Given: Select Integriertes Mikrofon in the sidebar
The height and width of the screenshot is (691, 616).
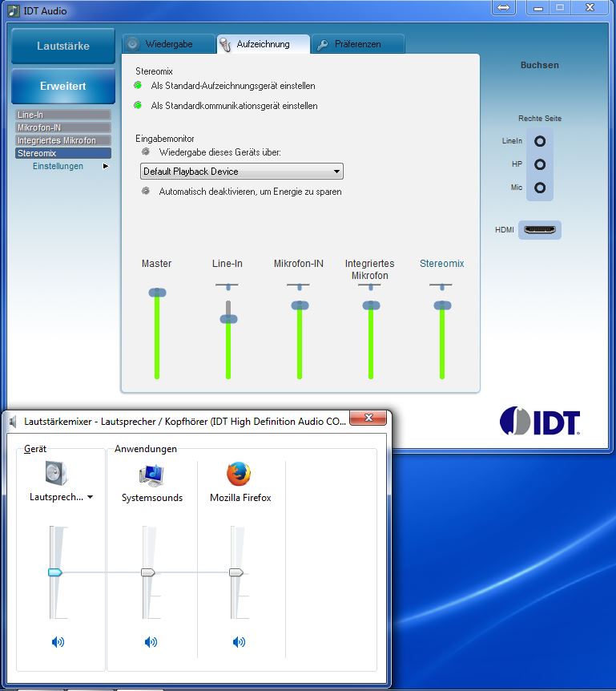Looking at the screenshot, I should (63, 140).
